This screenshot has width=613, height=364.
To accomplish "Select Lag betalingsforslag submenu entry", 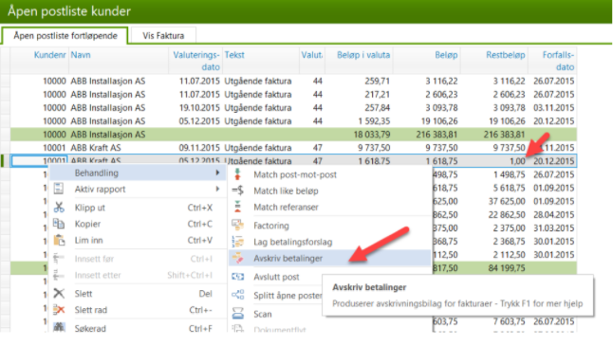I will 329,242.
